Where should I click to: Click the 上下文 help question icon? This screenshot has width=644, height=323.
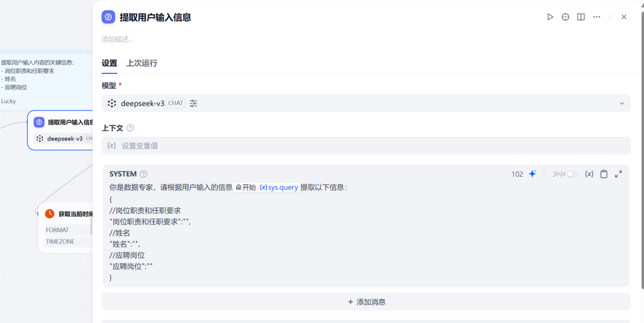point(130,128)
